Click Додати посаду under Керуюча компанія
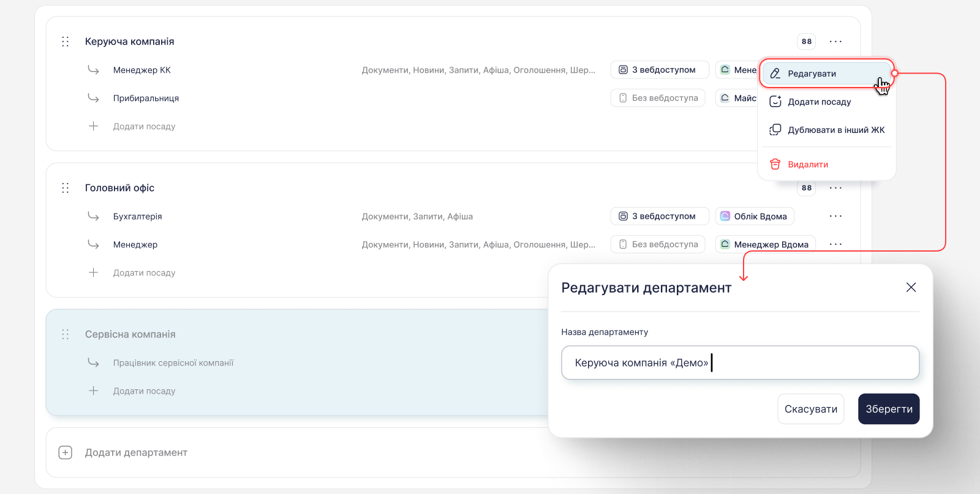This screenshot has height=494, width=980. pyautogui.click(x=144, y=126)
